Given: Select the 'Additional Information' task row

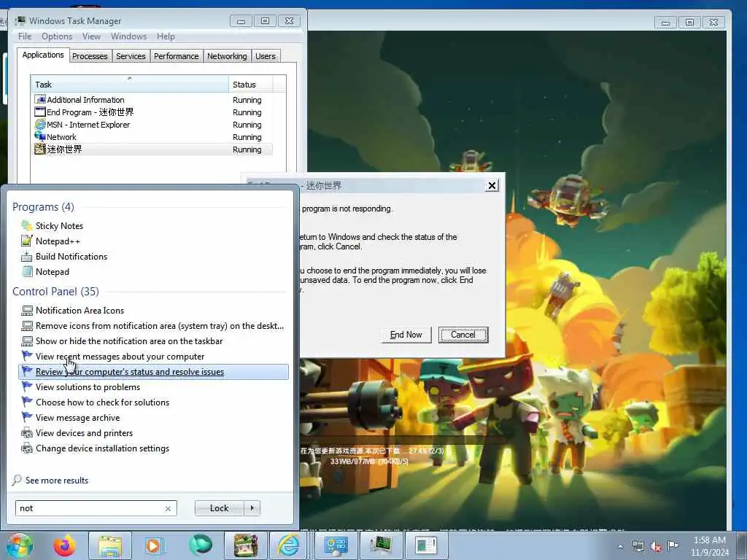Looking at the screenshot, I should 152,99.
